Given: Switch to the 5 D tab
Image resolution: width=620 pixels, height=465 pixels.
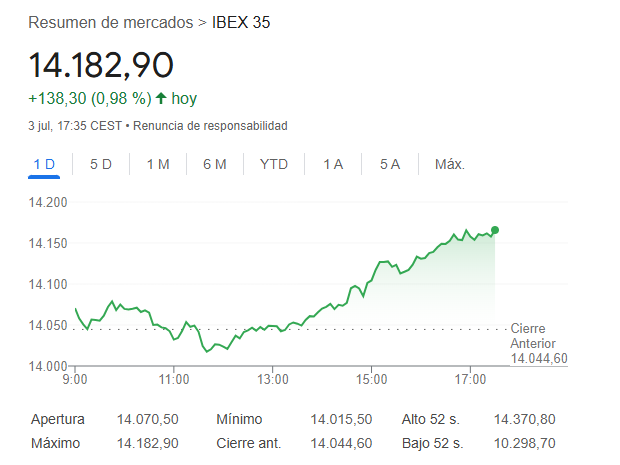Looking at the screenshot, I should pyautogui.click(x=101, y=165).
